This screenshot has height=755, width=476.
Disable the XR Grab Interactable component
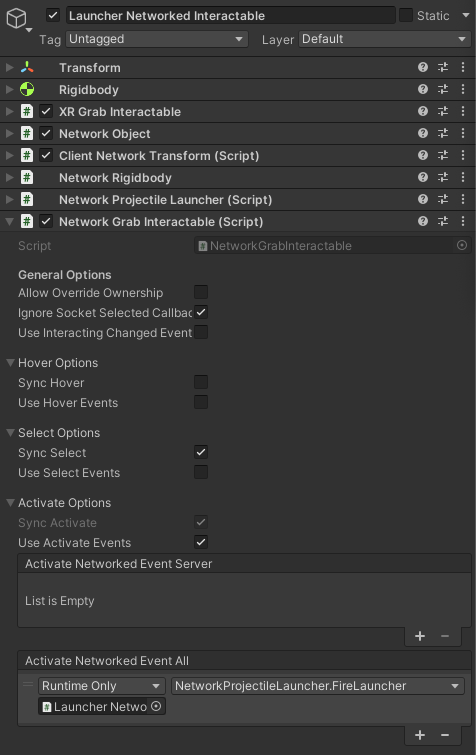pos(46,111)
